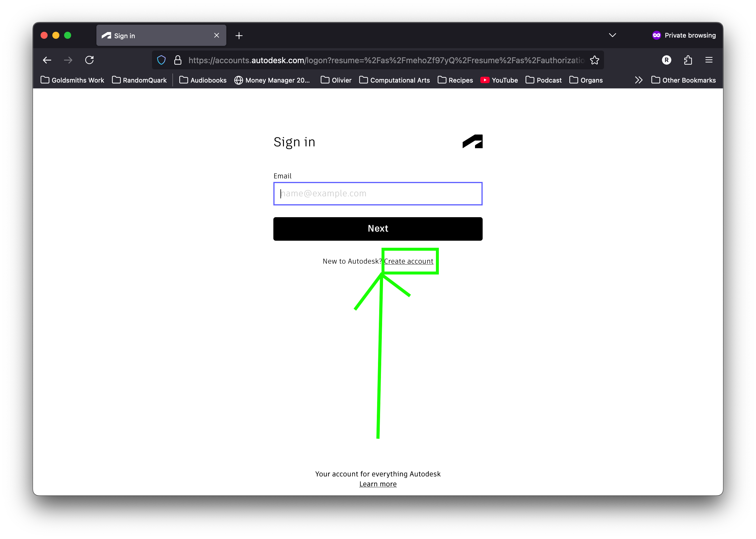Bookmark this page with the star icon
Screen dimensions: 756x539
594,60
